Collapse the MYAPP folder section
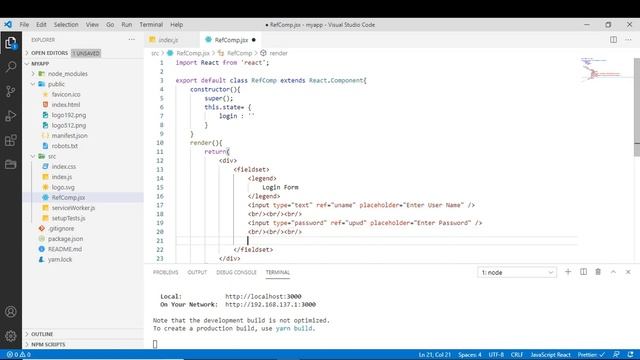This screenshot has width=640, height=360. tap(83, 64)
